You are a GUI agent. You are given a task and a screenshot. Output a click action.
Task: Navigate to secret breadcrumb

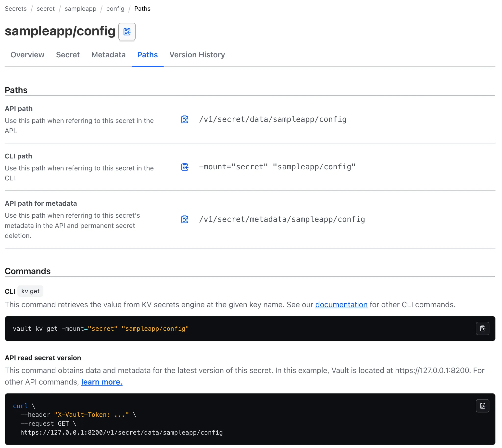pyautogui.click(x=46, y=9)
